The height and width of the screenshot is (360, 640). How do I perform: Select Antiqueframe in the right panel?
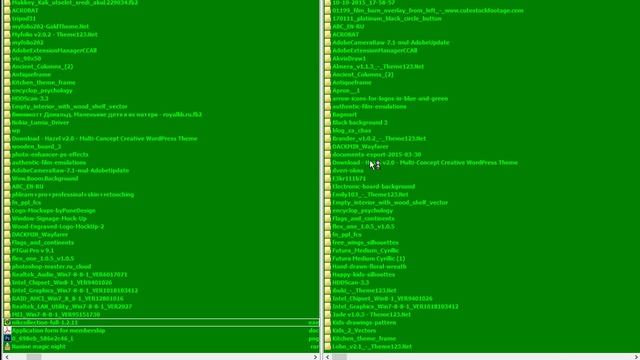352,82
